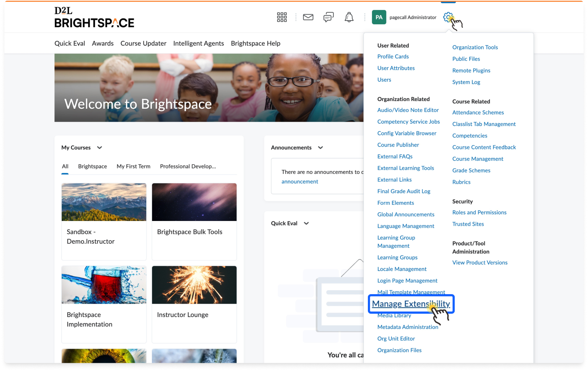Expand the Announcements widget chevron
Viewport: 588px width, 371px height.
320,148
